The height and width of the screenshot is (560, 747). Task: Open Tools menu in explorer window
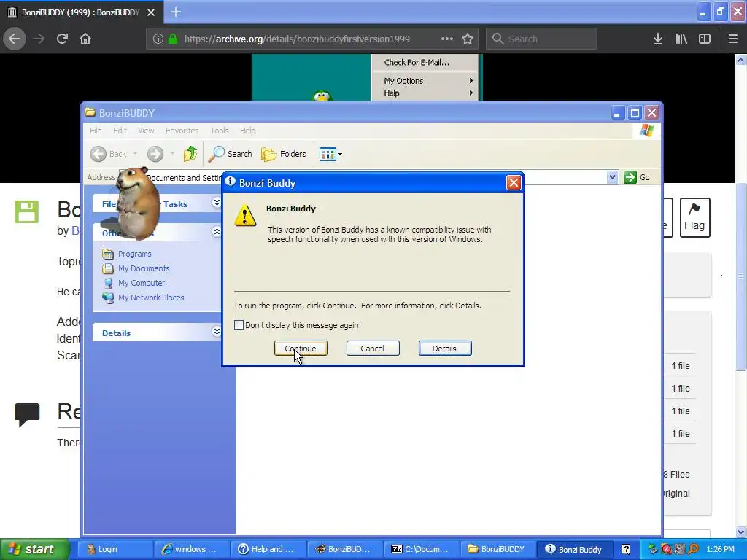coord(219,131)
